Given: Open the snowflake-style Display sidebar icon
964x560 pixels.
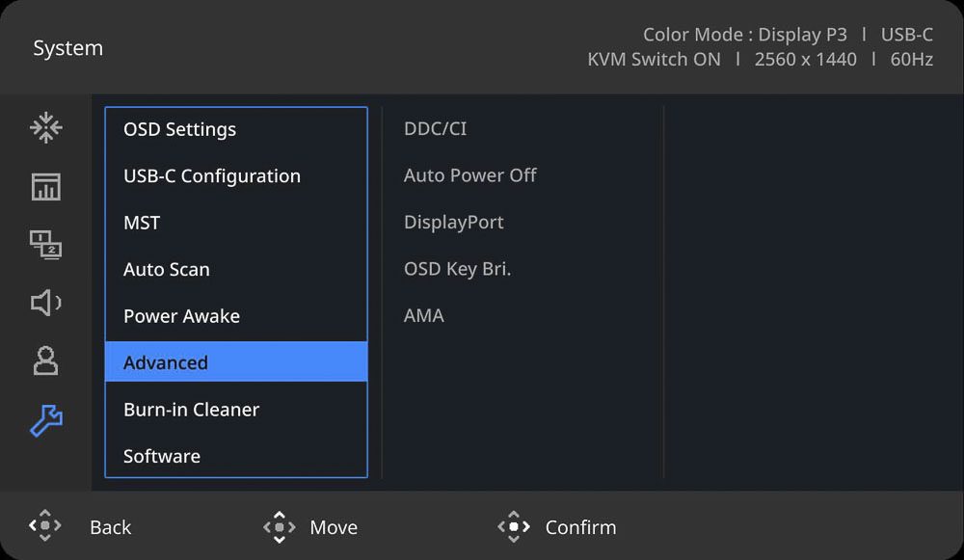Looking at the screenshot, I should click(x=45, y=128).
